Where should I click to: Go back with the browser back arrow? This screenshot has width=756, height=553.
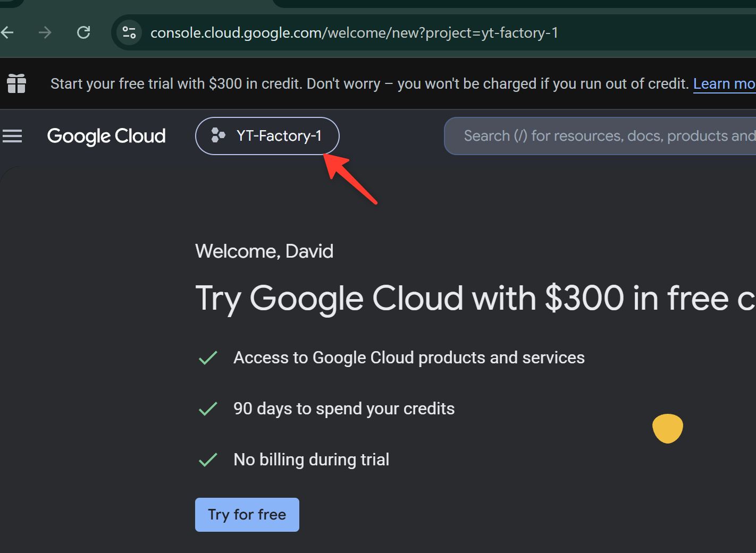[x=7, y=33]
